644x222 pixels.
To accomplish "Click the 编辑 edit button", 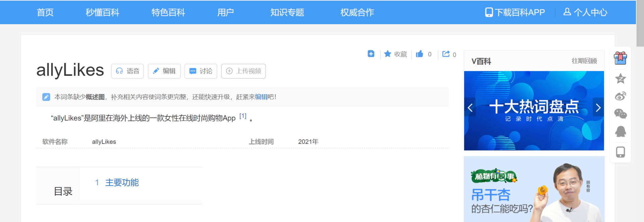I will (x=164, y=71).
